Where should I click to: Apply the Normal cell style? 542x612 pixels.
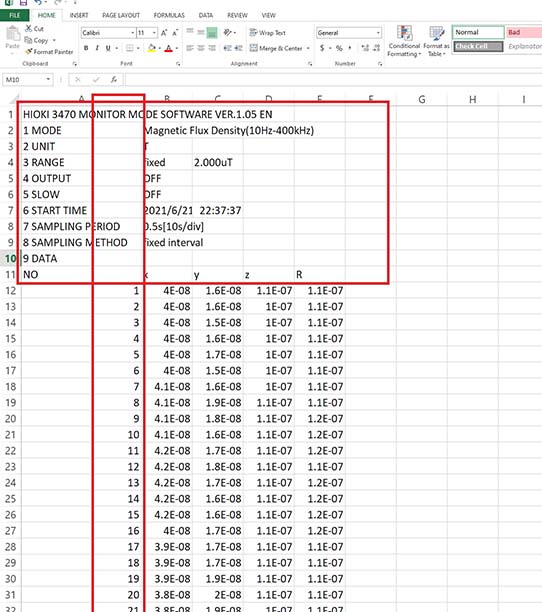pos(478,32)
